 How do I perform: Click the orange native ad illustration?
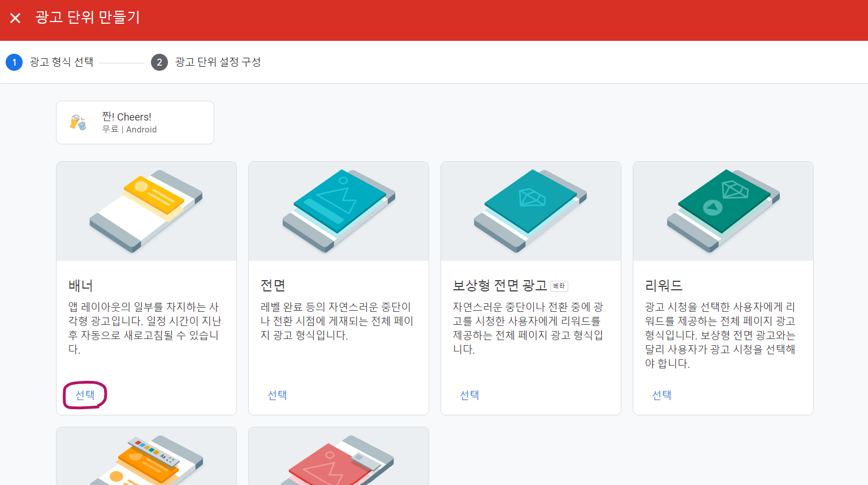tap(146, 456)
